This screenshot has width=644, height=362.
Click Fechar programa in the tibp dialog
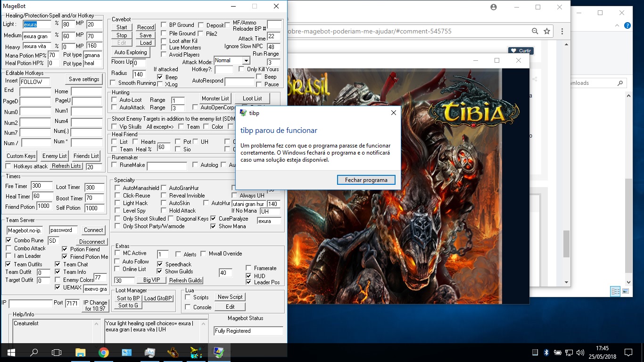click(x=366, y=180)
